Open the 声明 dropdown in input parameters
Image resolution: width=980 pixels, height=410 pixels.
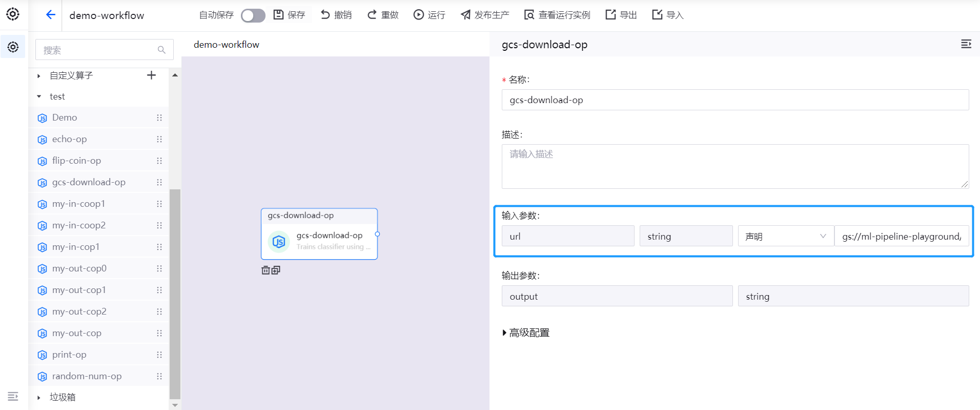785,236
